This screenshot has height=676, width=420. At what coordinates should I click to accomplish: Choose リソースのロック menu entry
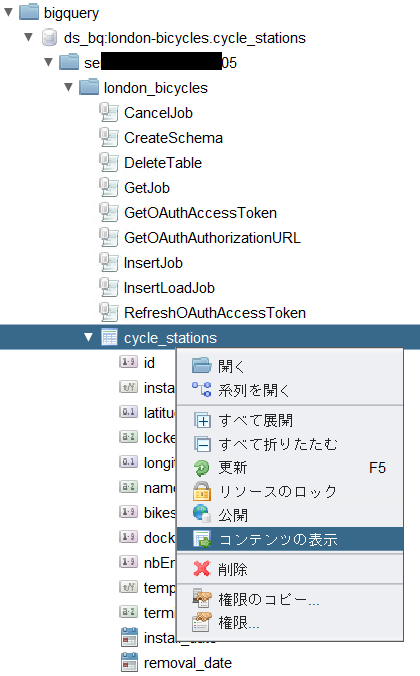tap(290, 491)
